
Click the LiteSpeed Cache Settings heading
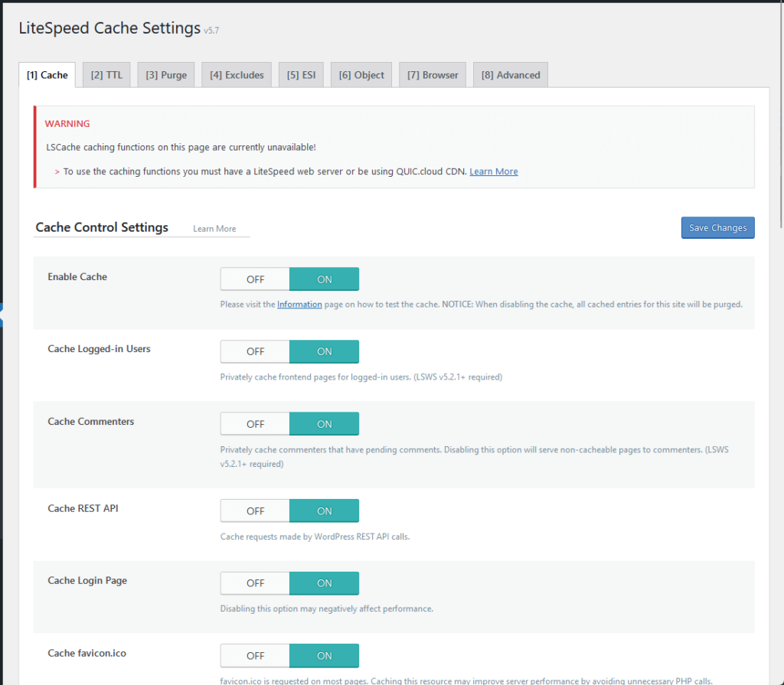[x=109, y=28]
